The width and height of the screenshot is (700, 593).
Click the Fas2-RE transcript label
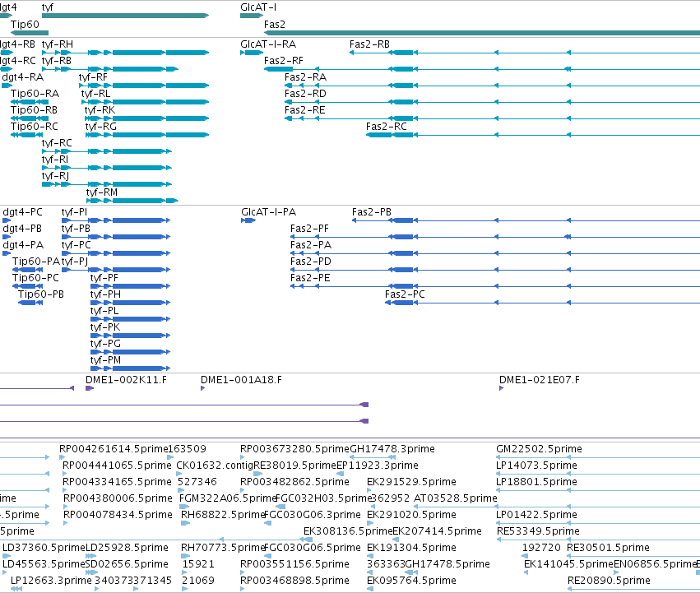coord(305,110)
